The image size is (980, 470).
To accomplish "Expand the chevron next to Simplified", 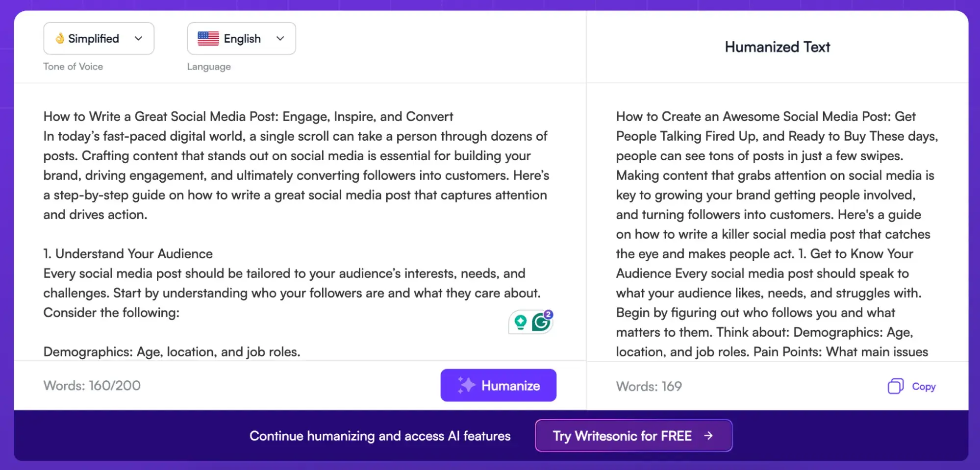I will pos(138,38).
